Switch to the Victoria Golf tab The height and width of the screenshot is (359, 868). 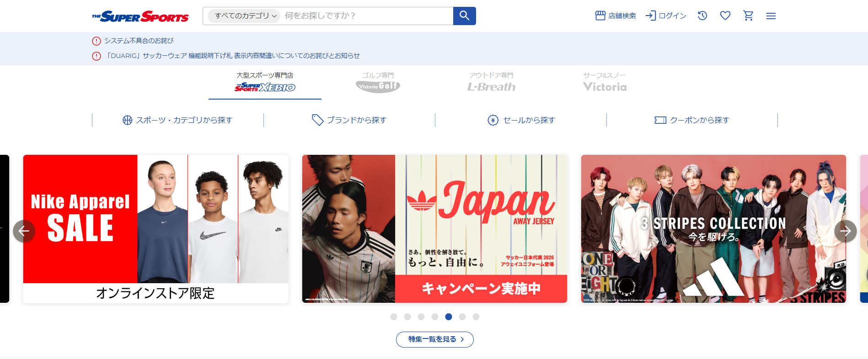coord(378,83)
